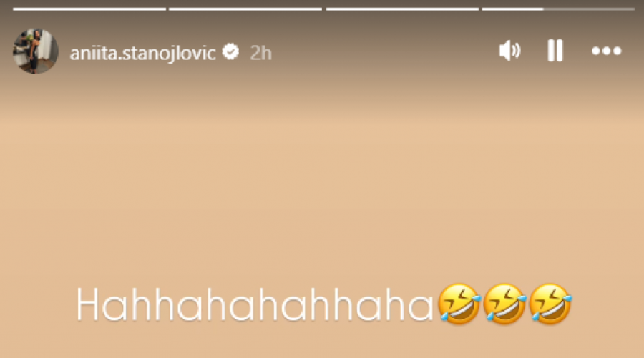Click blank beige story area above caption
The height and width of the screenshot is (358, 644).
[x=322, y=179]
